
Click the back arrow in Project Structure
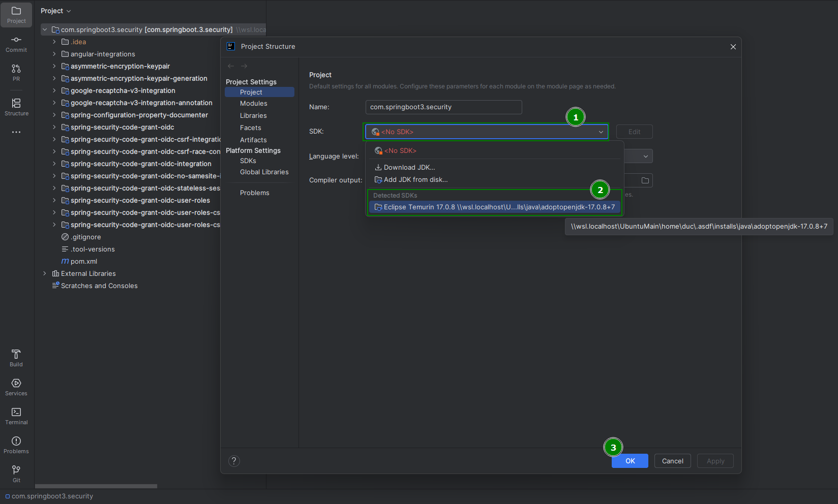231,66
